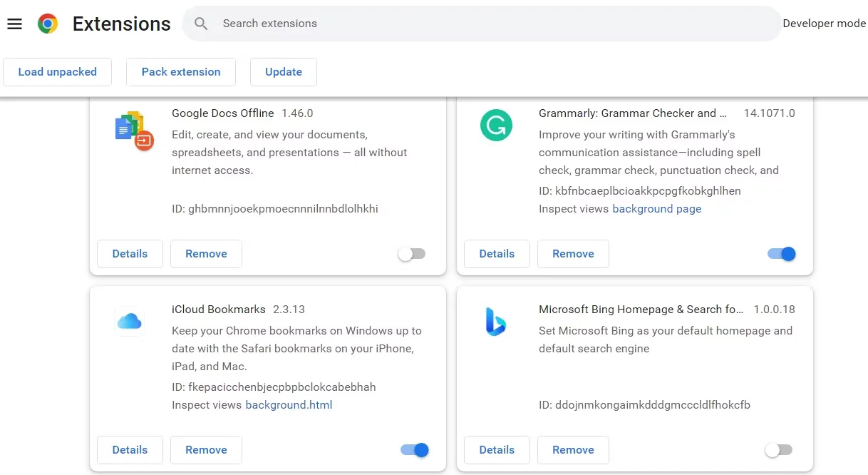Viewport: 868px width, 475px height.
Task: Enable Microsoft Bing Homepage extension
Action: pos(778,450)
